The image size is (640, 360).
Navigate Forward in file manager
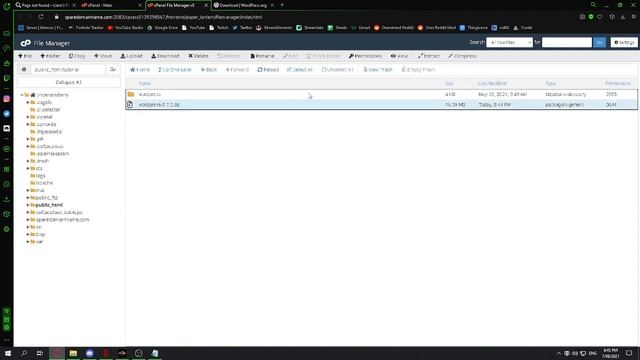pos(237,70)
